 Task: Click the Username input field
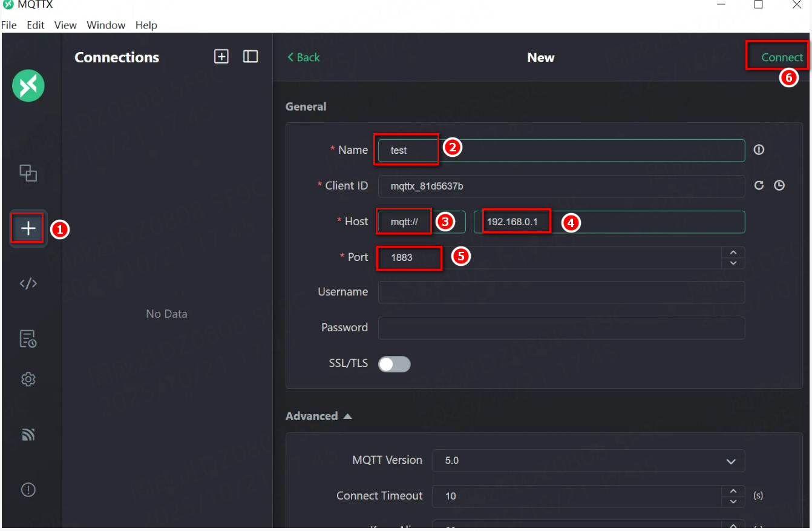pos(561,292)
